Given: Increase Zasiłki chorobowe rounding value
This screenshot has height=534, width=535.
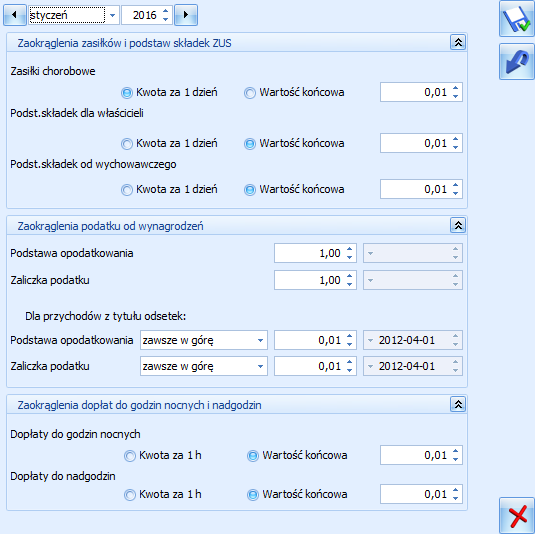Looking at the screenshot, I should pyautogui.click(x=456, y=88).
